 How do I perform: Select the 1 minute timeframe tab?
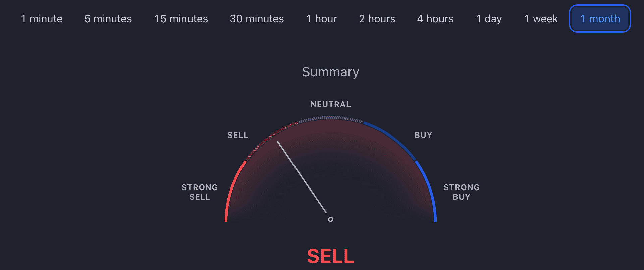42,19
